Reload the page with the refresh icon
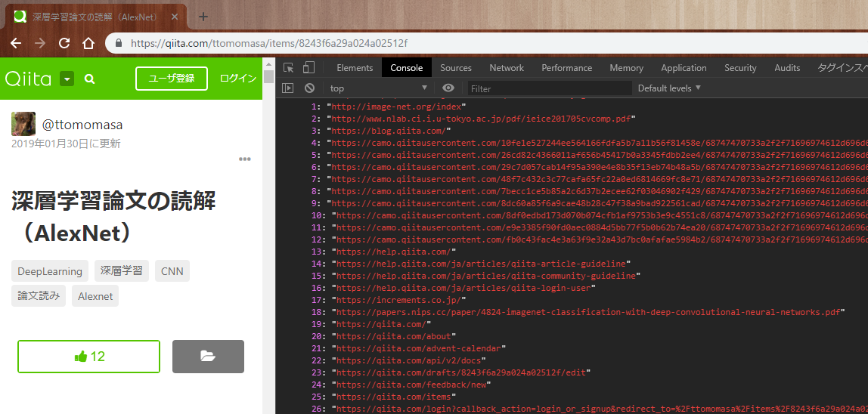The width and height of the screenshot is (868, 414). pos(64,43)
